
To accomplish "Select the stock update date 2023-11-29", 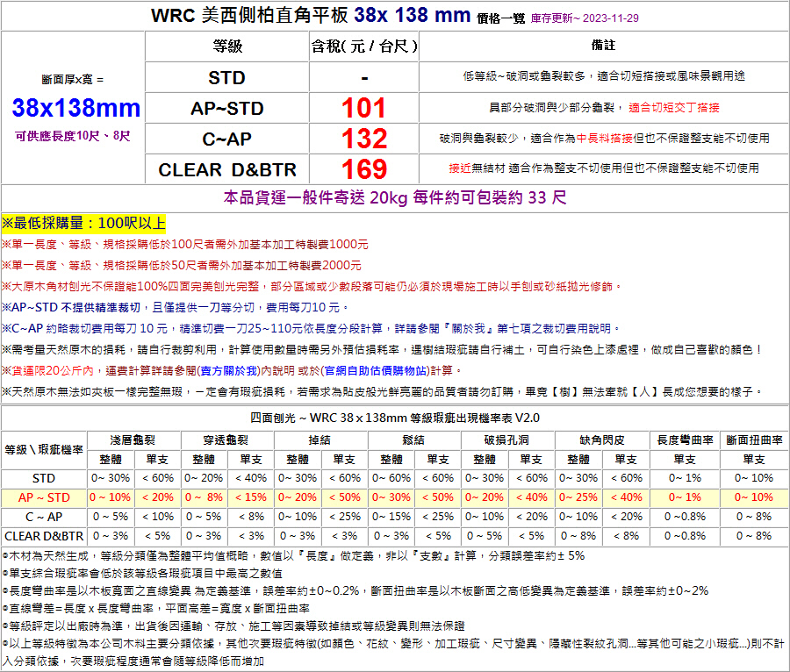I will pos(611,18).
